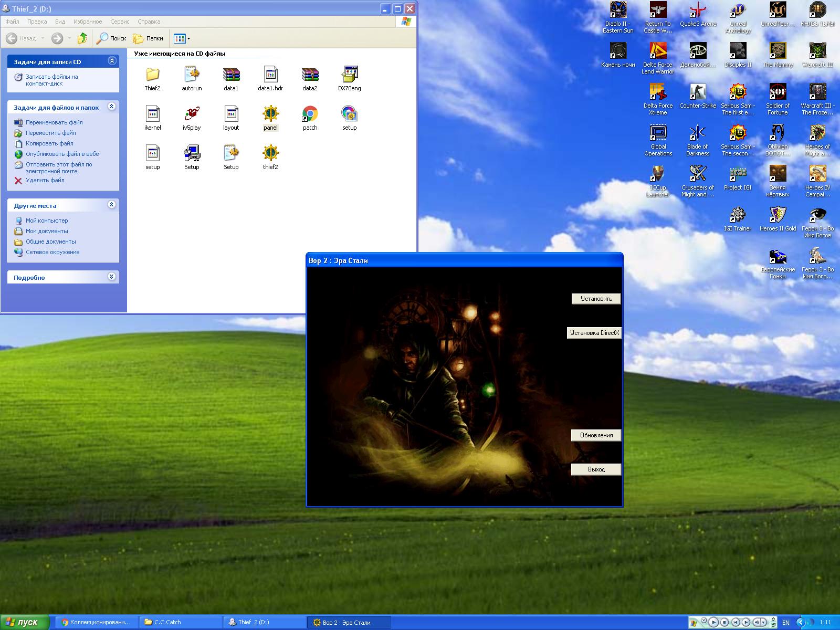Viewport: 840px width, 630px height.
Task: Click the DX70eng installer icon
Action: click(349, 75)
